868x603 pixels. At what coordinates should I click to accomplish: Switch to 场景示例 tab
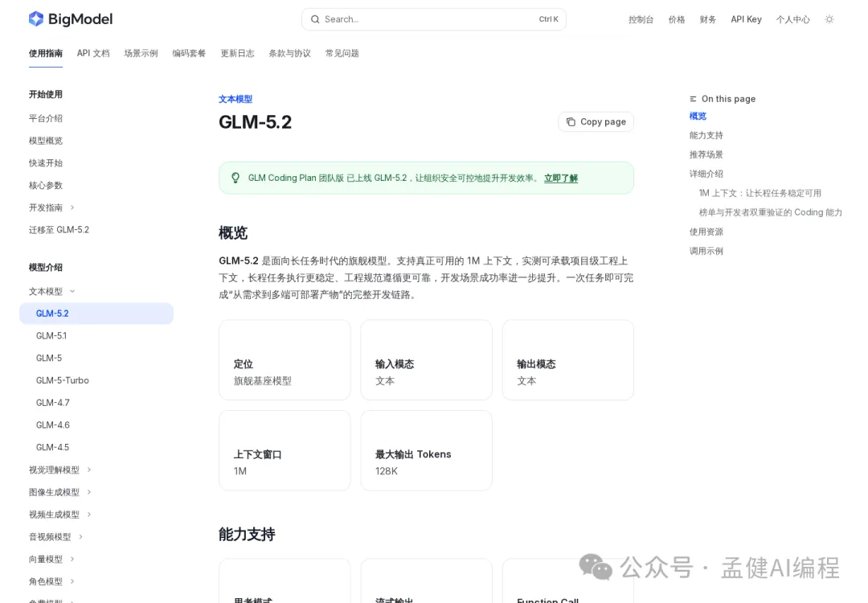(141, 53)
